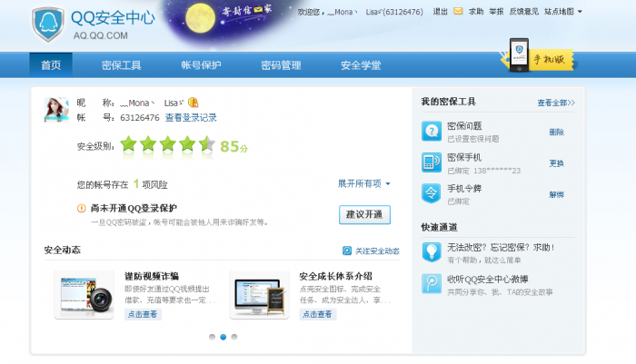Click the 密保手机 label text
This screenshot has height=364, width=636.
tap(464, 157)
